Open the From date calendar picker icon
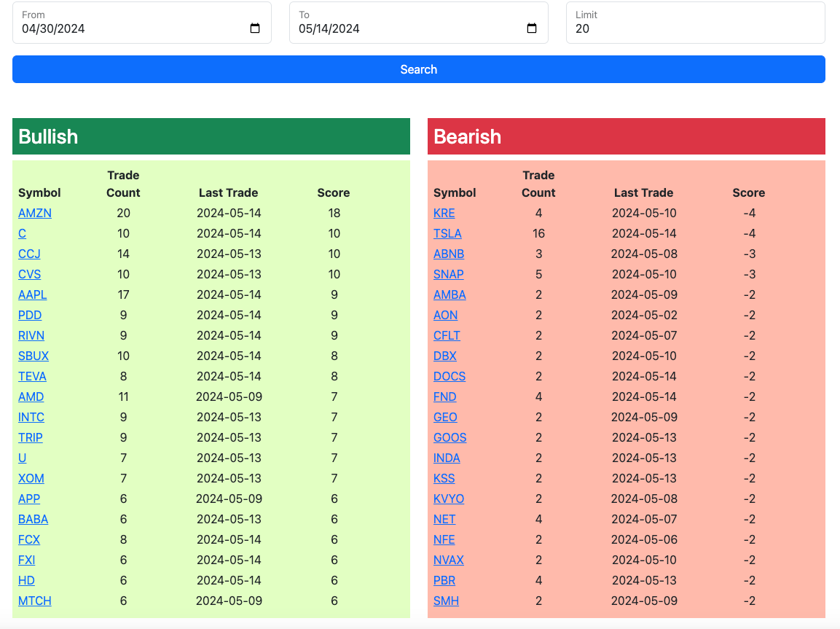This screenshot has height=629, width=840. (255, 28)
